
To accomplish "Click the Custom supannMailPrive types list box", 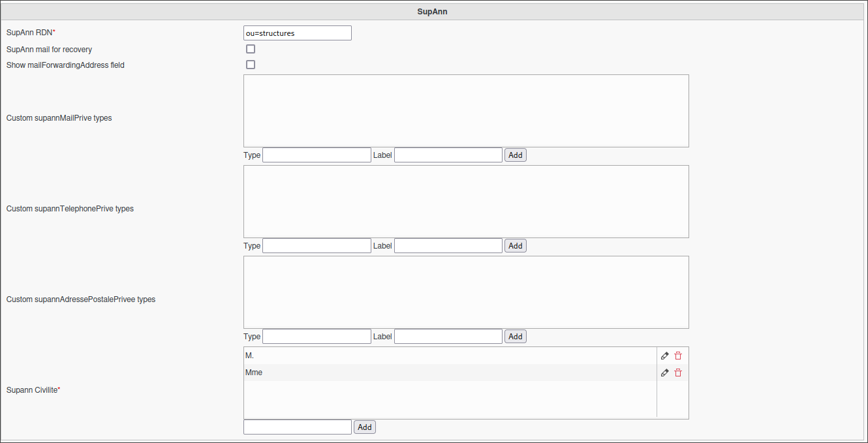I will pyautogui.click(x=466, y=111).
